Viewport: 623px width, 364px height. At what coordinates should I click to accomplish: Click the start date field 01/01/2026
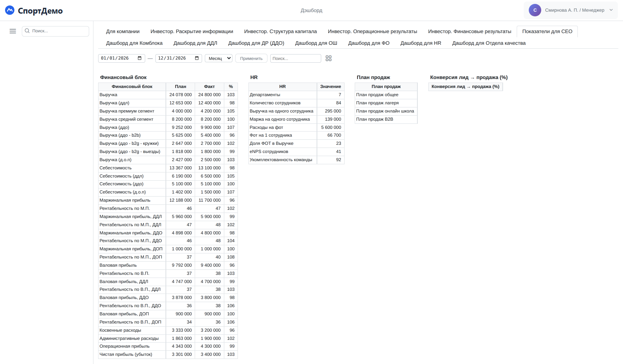click(121, 58)
